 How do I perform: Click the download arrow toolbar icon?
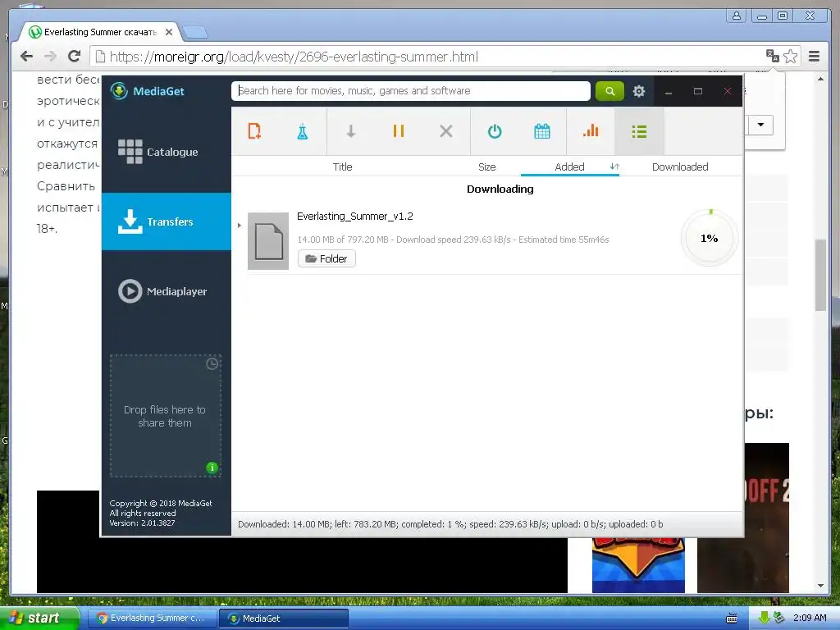[350, 131]
